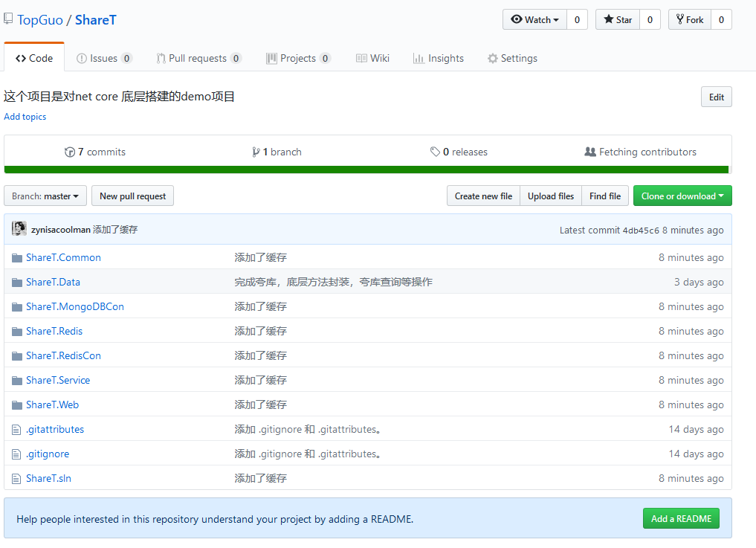Click the folder icon for ShareT.Service
This screenshot has height=548, width=756.
[17, 381]
